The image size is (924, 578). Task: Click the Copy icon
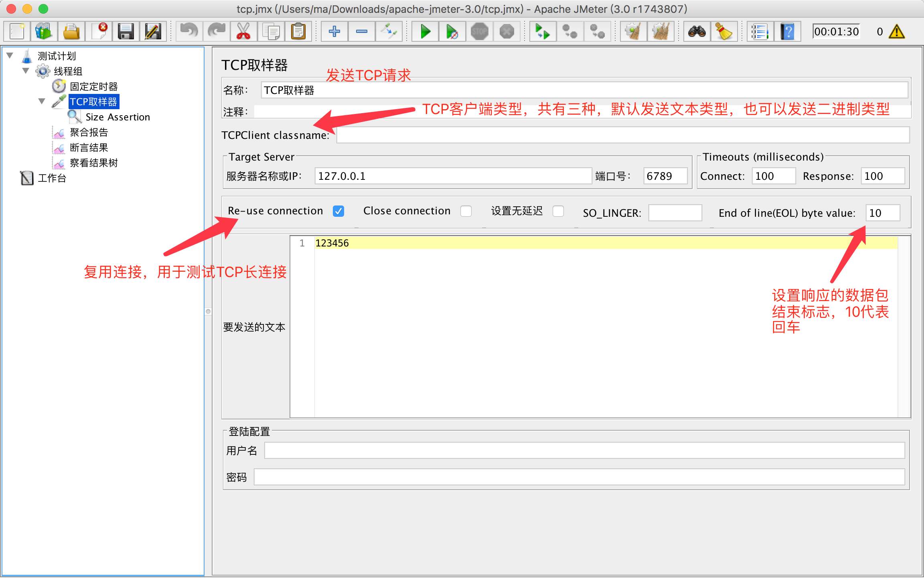[271, 31]
